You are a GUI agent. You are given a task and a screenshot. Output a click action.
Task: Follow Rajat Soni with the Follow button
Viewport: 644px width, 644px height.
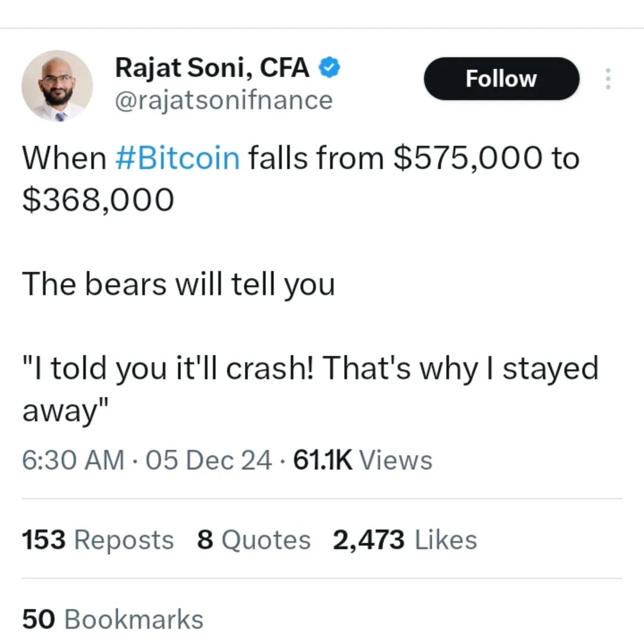click(x=501, y=79)
